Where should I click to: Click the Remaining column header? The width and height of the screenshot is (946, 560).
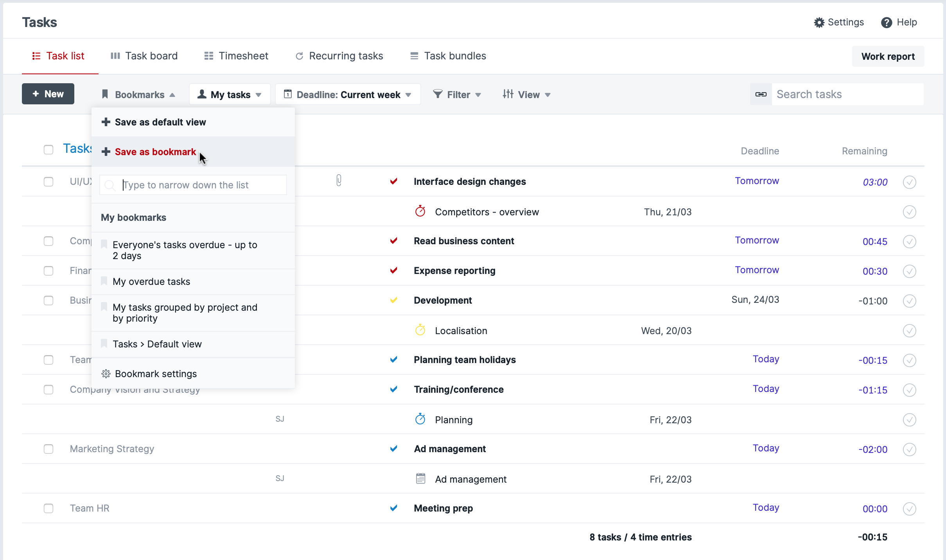(x=864, y=151)
